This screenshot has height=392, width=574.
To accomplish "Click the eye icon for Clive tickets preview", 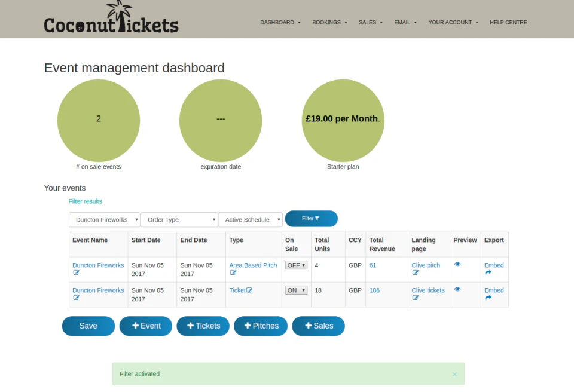I will click(x=458, y=289).
